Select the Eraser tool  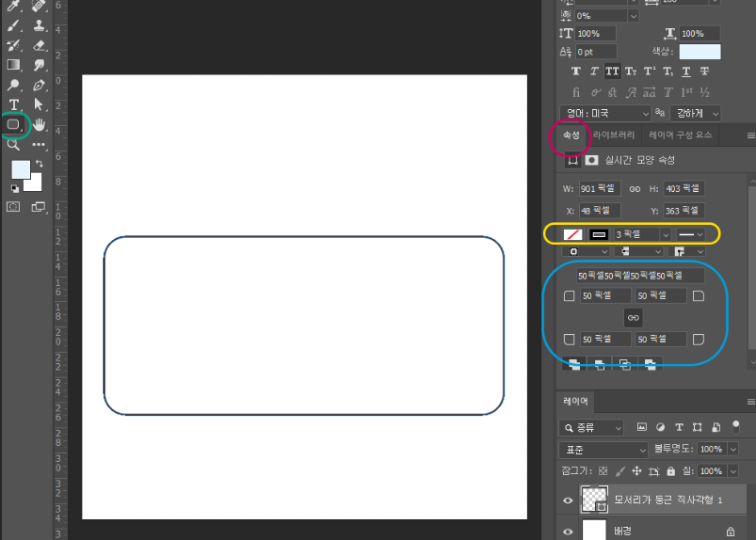pos(39,45)
